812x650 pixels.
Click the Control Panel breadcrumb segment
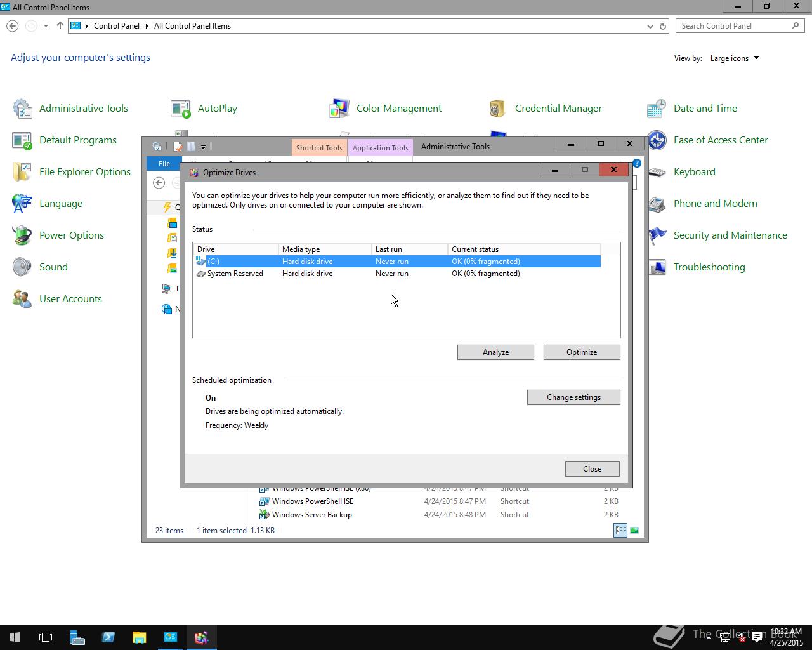(x=117, y=26)
